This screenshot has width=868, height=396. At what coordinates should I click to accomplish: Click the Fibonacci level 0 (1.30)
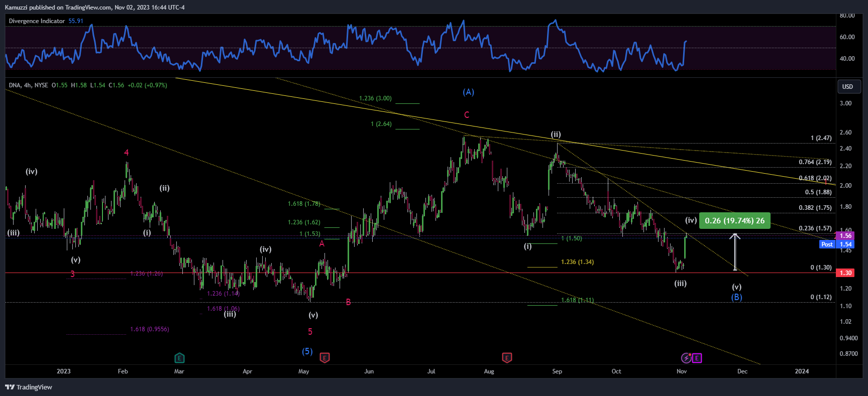click(821, 268)
